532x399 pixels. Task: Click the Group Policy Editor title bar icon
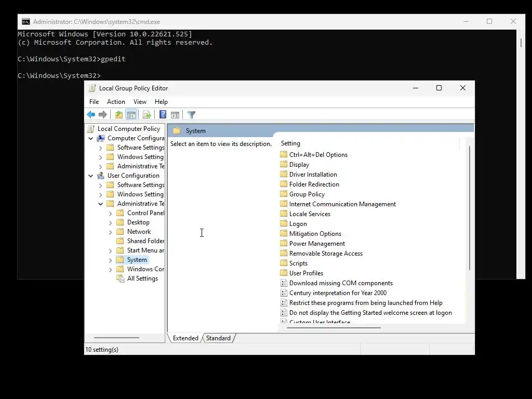(x=92, y=88)
